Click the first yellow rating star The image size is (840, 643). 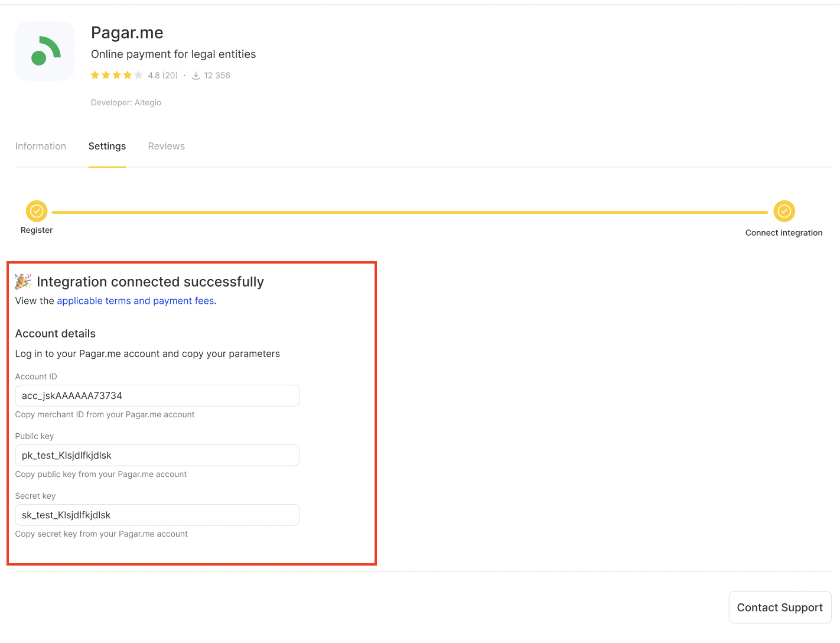(95, 75)
